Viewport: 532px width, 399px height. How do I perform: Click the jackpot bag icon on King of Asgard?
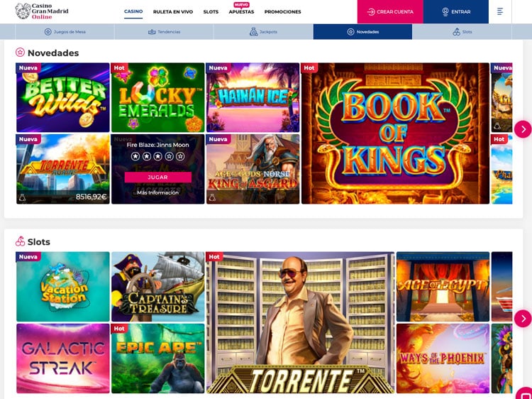pyautogui.click(x=212, y=197)
